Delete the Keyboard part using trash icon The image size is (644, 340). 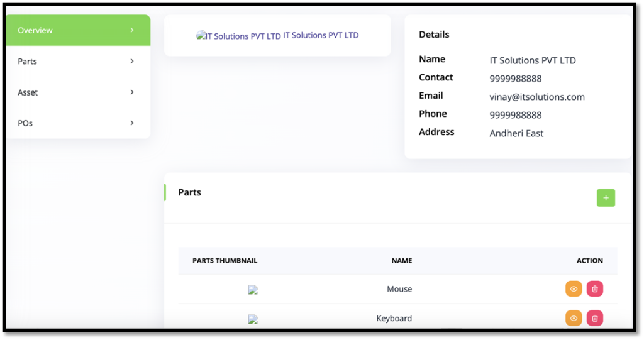[595, 318]
